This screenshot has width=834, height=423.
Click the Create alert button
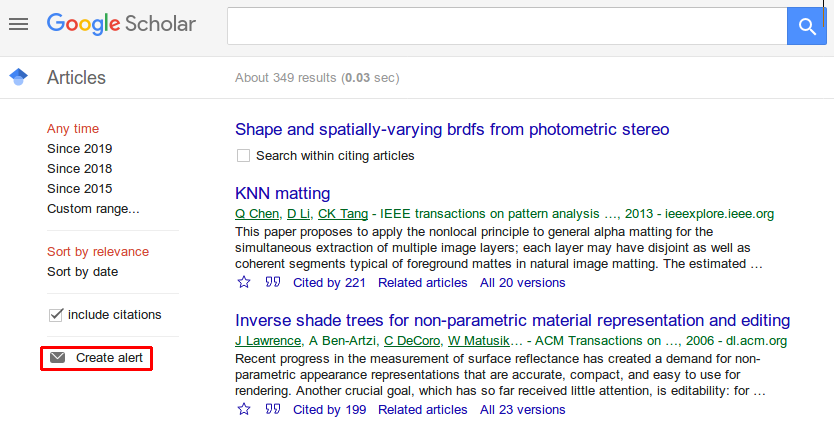pos(97,358)
